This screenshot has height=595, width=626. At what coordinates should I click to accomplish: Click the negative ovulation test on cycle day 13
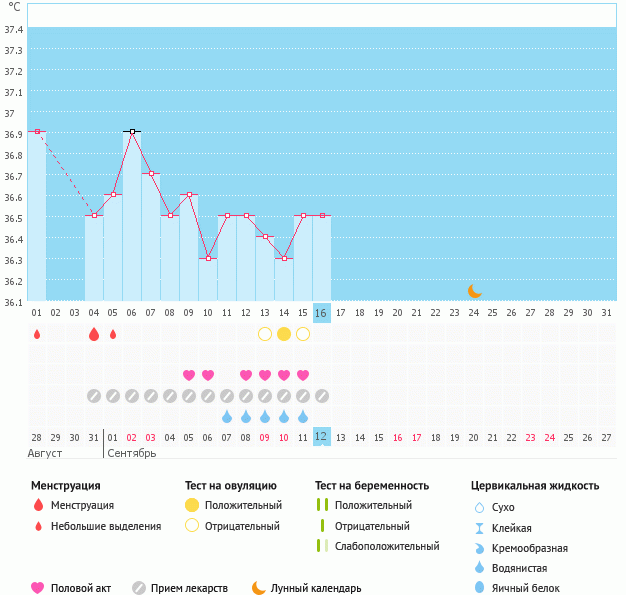pyautogui.click(x=265, y=334)
